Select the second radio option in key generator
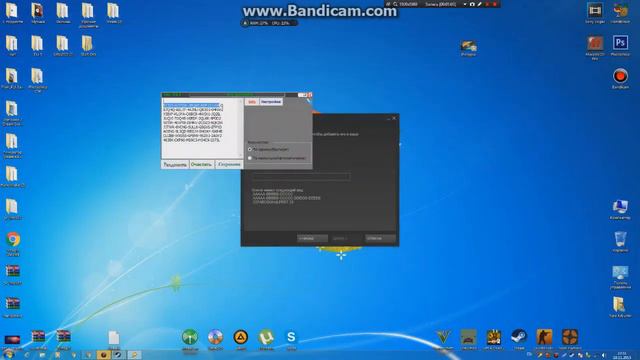The width and height of the screenshot is (640, 360). click(x=250, y=158)
